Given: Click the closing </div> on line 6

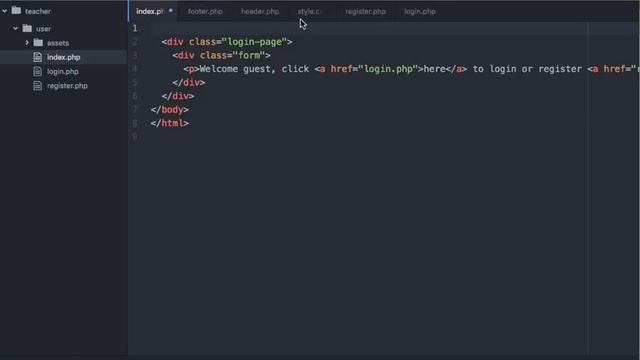Looking at the screenshot, I should (x=178, y=96).
